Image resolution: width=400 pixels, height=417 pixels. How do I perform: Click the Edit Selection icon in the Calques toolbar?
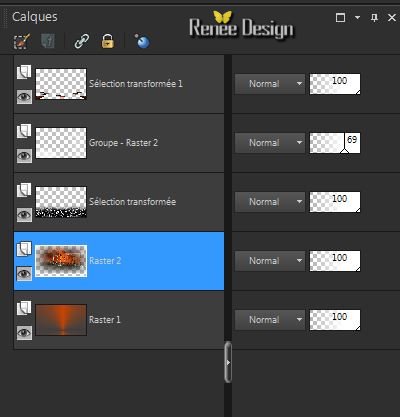[22, 41]
